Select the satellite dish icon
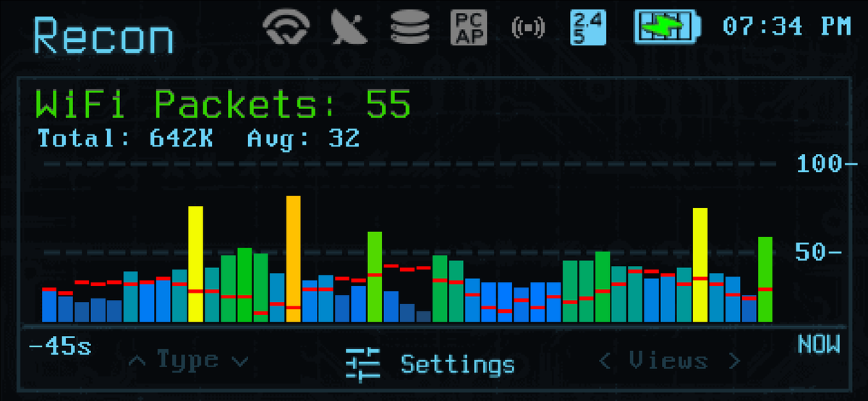Viewport: 868px width, 401px height. [x=350, y=27]
